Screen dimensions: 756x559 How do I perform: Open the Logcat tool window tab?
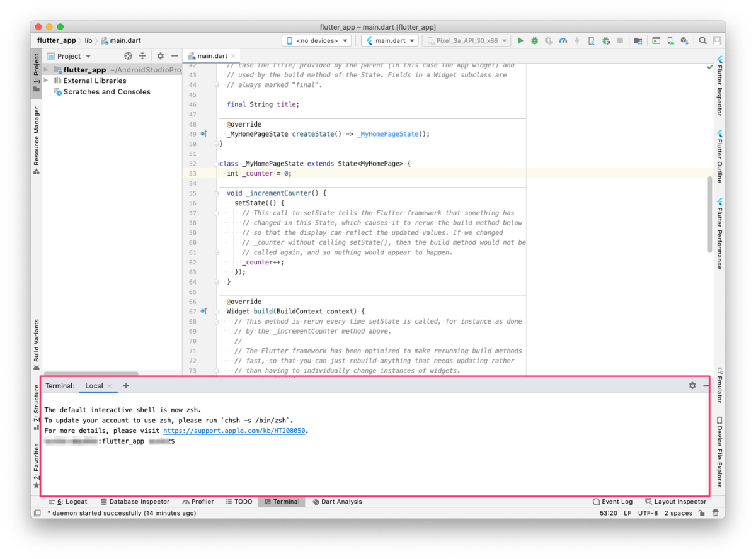tap(67, 502)
